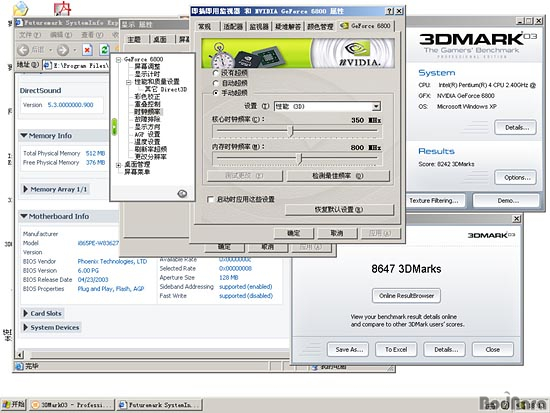
Task: Select the 自动超频 radio option
Action: tap(215, 83)
